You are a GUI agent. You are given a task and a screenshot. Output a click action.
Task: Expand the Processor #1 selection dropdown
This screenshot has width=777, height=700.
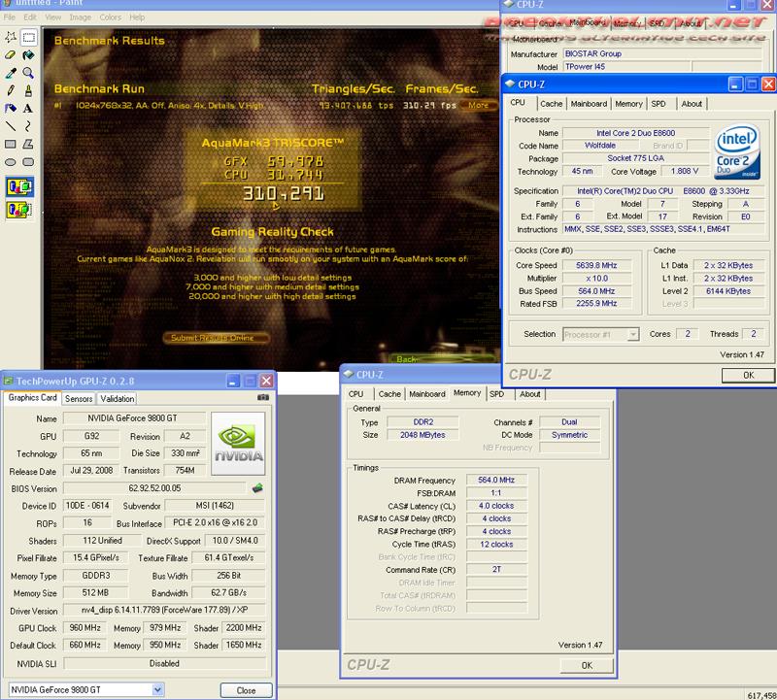click(633, 334)
